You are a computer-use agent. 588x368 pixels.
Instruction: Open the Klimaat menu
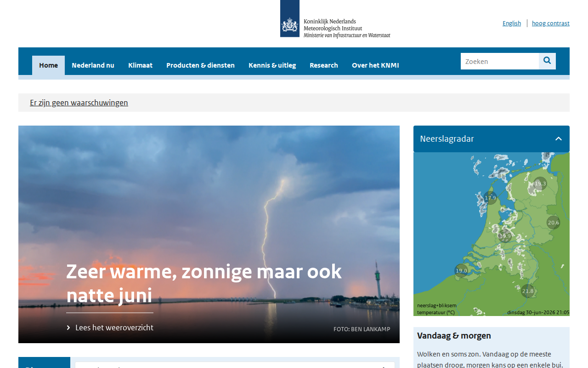140,65
